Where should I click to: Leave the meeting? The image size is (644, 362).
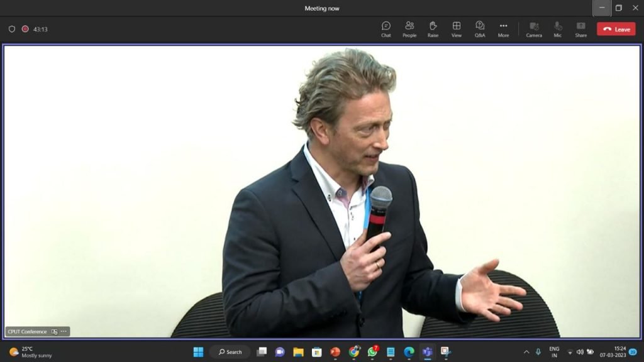(x=616, y=29)
